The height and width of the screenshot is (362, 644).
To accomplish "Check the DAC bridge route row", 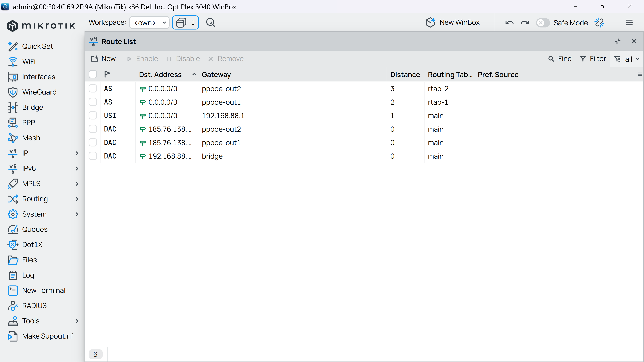I will 93,156.
